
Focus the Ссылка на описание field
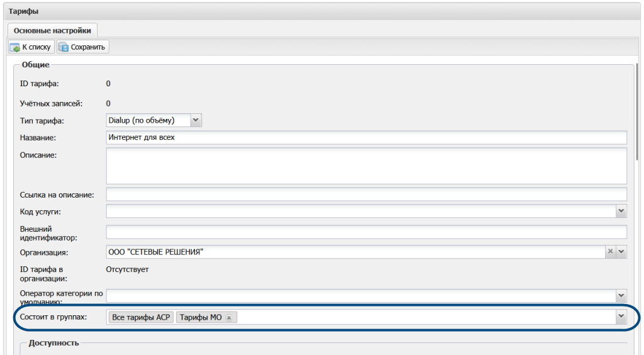click(x=367, y=194)
